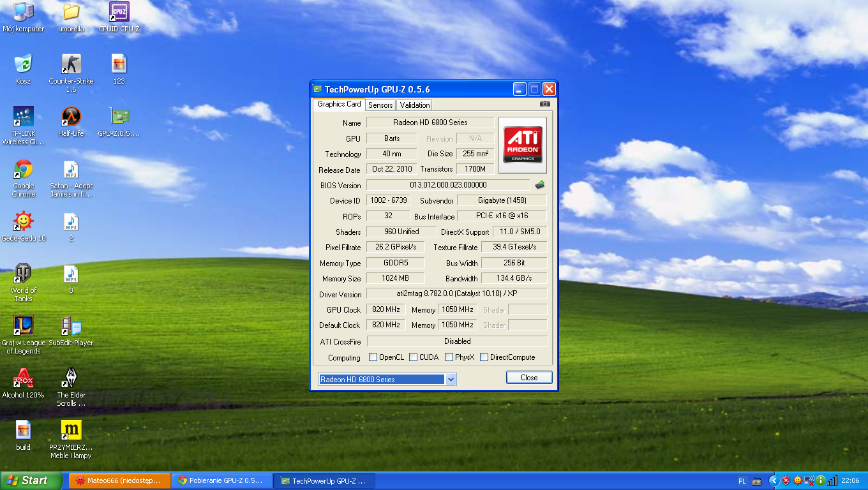
Task: Select the SubEdit-Player desktop shortcut
Action: pos(71,332)
